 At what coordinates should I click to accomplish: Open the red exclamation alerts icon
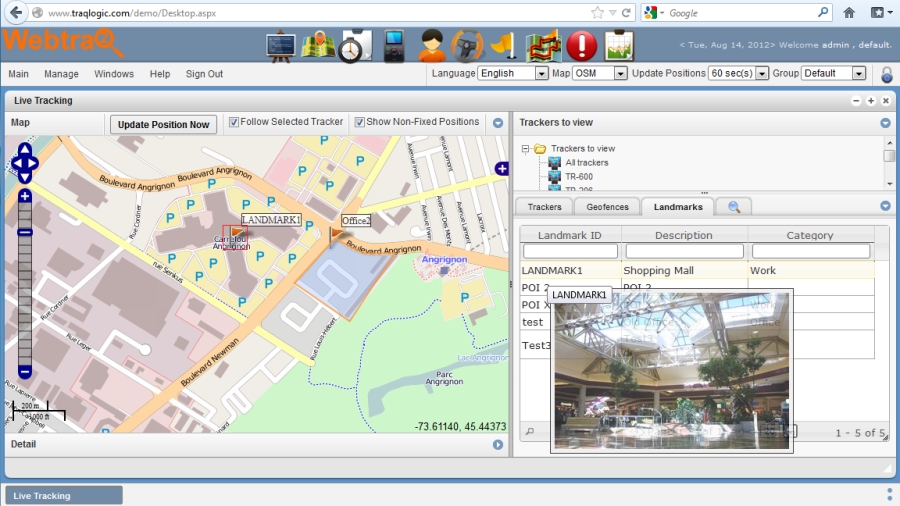[x=581, y=45]
